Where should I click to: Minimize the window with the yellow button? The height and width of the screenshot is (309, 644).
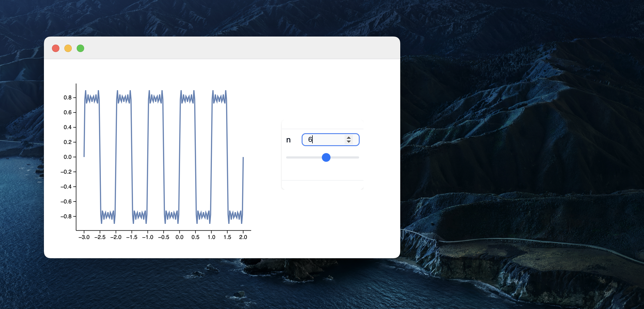click(x=68, y=48)
